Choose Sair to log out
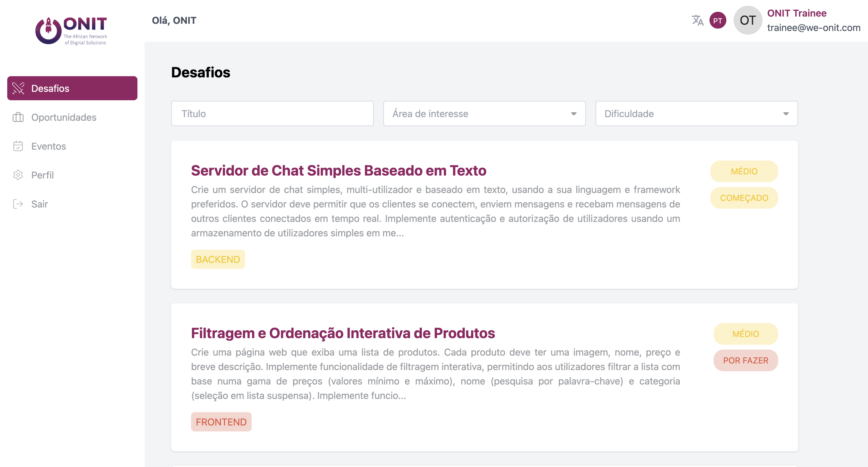Viewport: 868px width, 467px height. pyautogui.click(x=72, y=204)
